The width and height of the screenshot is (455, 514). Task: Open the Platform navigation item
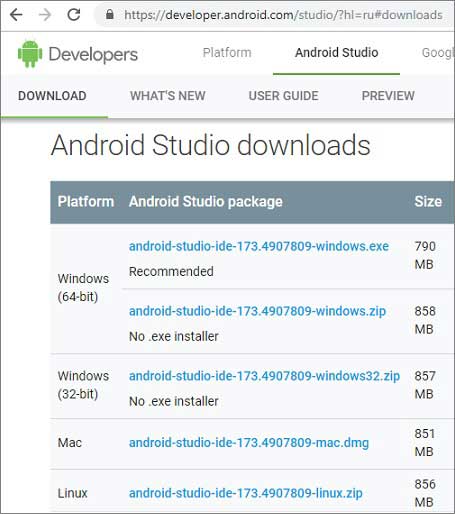[227, 53]
